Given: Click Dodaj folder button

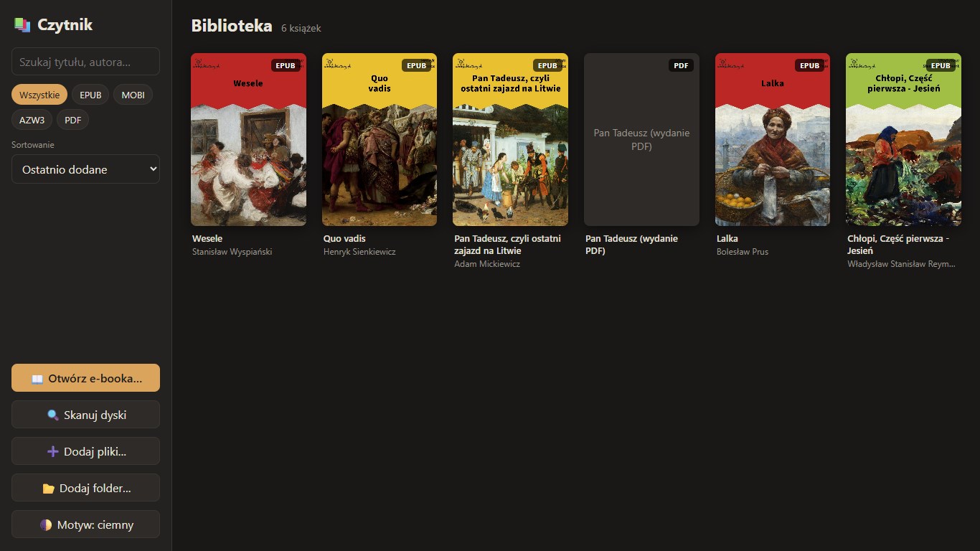Looking at the screenshot, I should tap(85, 488).
